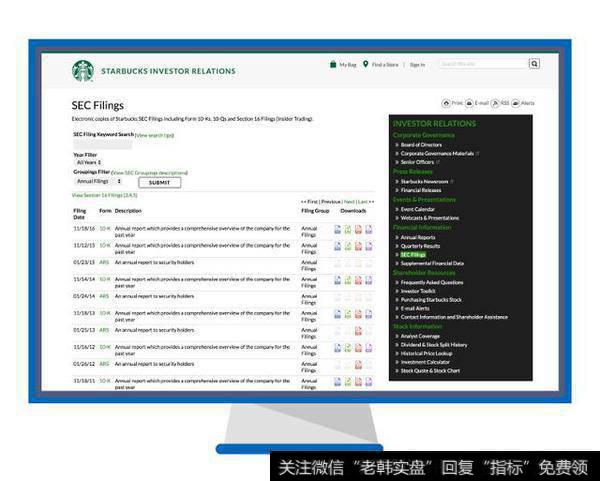Open Board of Directors in sidebar
Screen dimensions: 600x481
[x=421, y=145]
